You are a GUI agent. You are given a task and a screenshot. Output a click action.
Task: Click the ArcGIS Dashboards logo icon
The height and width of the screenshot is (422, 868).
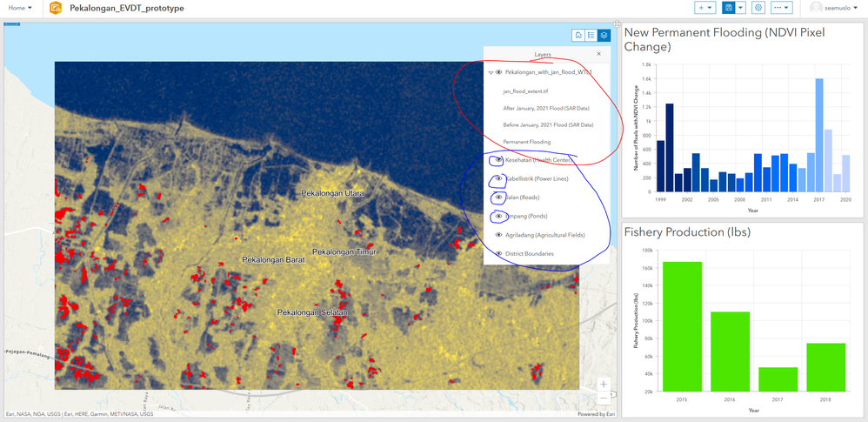[x=56, y=8]
